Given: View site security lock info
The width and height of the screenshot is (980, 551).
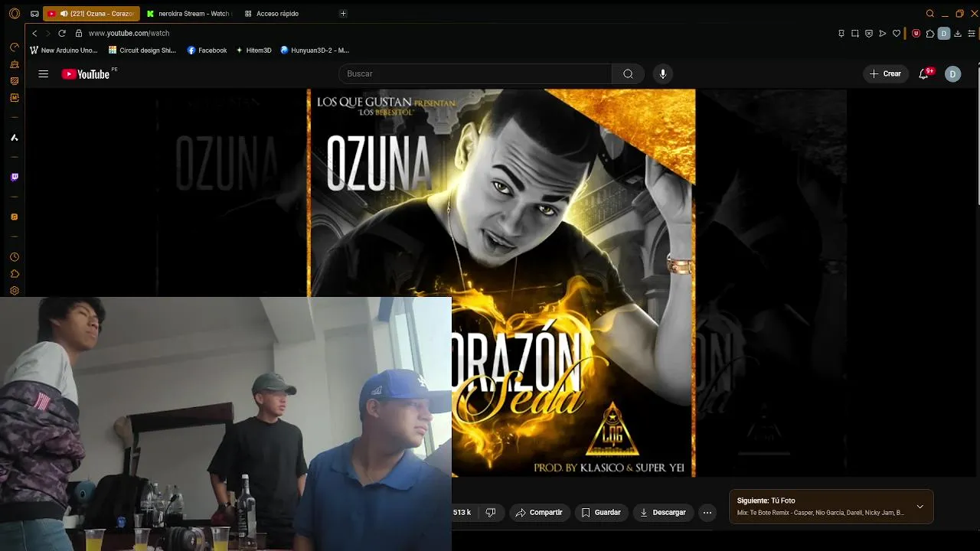Looking at the screenshot, I should pyautogui.click(x=79, y=34).
